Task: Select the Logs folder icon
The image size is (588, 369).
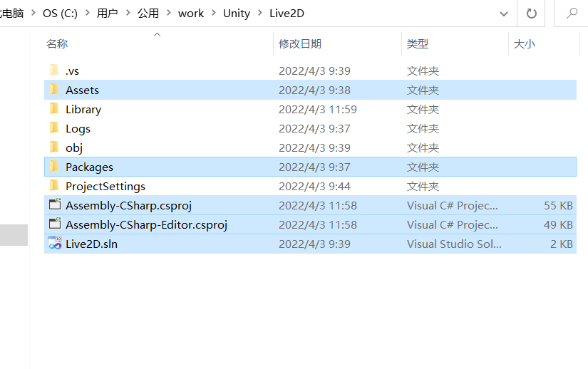Action: pyautogui.click(x=54, y=128)
